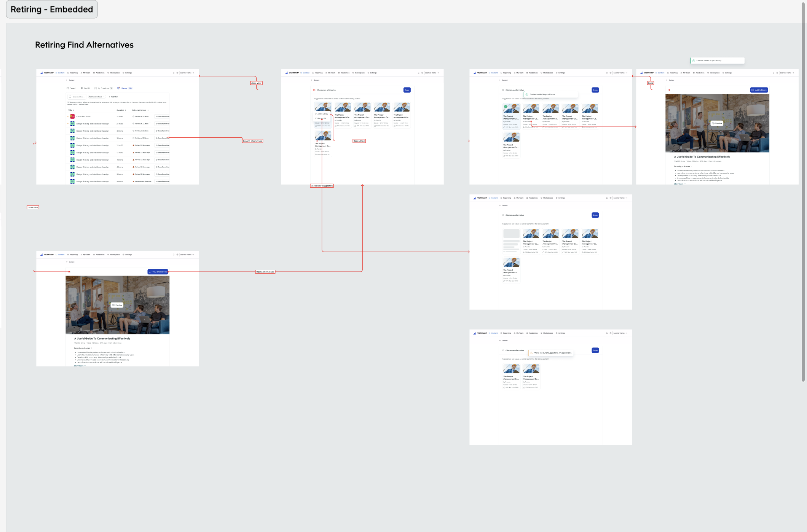The height and width of the screenshot is (532, 807).
Task: Choose 'Discard this' from card menu
Action: (x=321, y=118)
